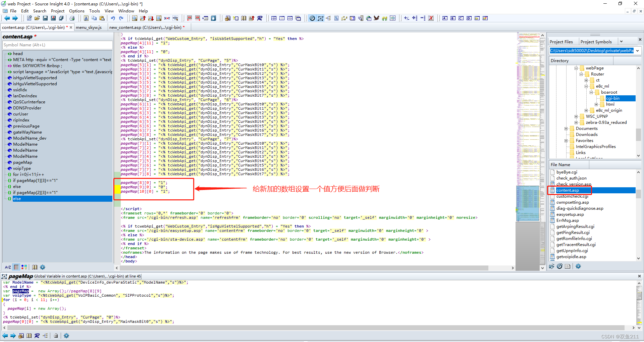
Task: Click the Go Back arrow in main toolbar
Action: (x=7, y=18)
